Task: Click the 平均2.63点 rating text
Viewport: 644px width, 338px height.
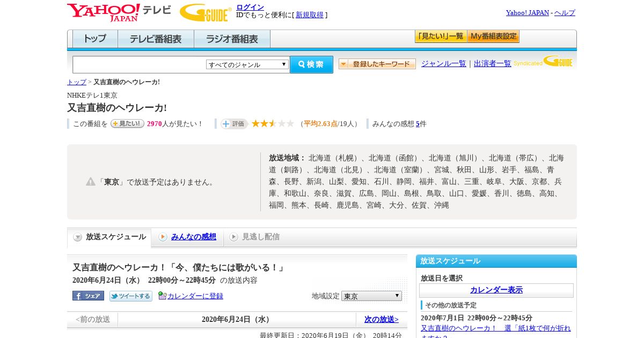Action: point(320,124)
